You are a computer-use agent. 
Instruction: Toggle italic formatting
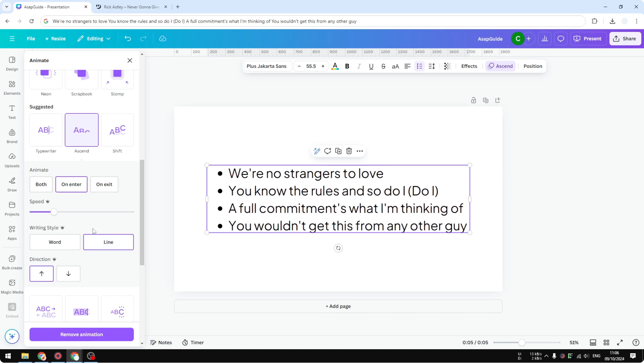click(359, 66)
